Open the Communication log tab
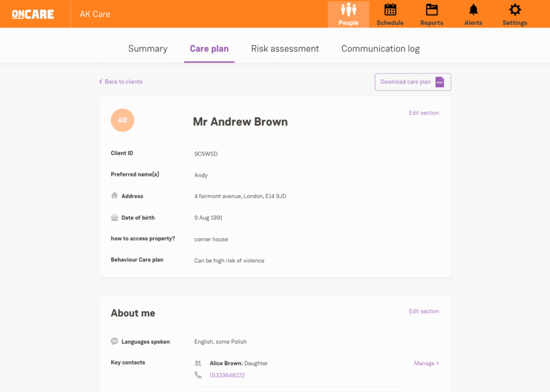550x392 pixels. [x=380, y=49]
